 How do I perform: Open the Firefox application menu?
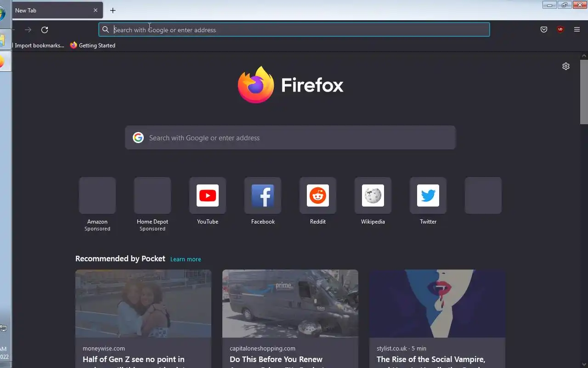pyautogui.click(x=577, y=30)
